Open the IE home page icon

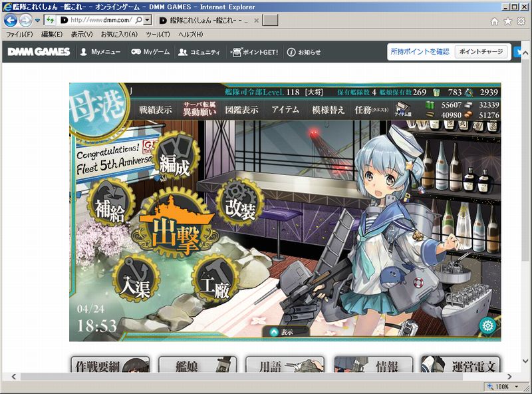click(495, 21)
